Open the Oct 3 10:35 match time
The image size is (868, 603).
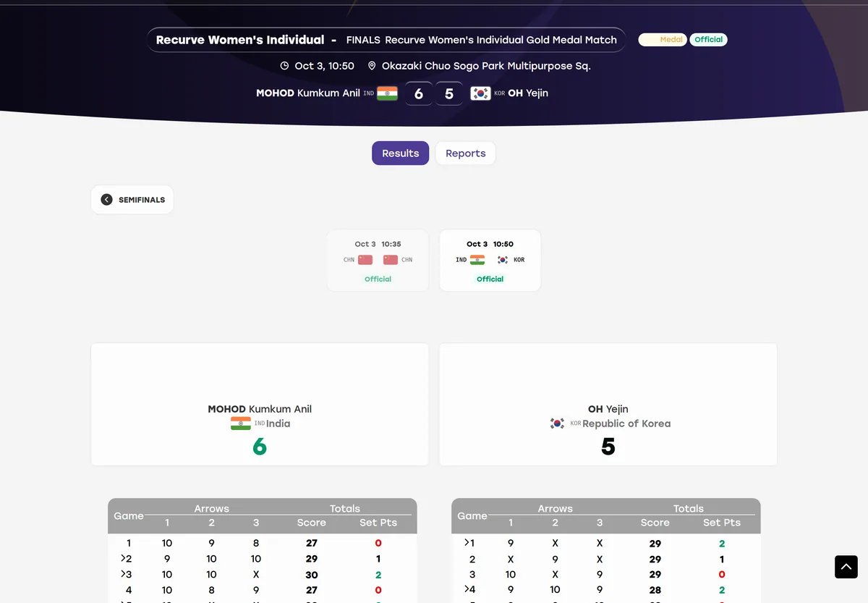click(x=378, y=245)
